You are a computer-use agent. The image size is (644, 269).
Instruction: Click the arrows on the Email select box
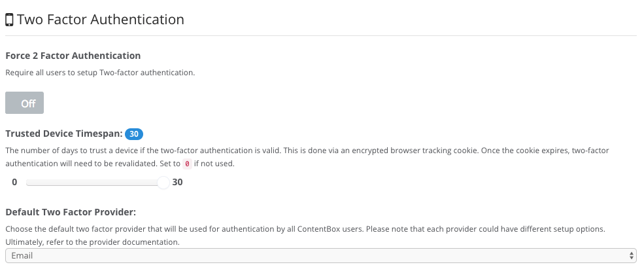tap(631, 255)
